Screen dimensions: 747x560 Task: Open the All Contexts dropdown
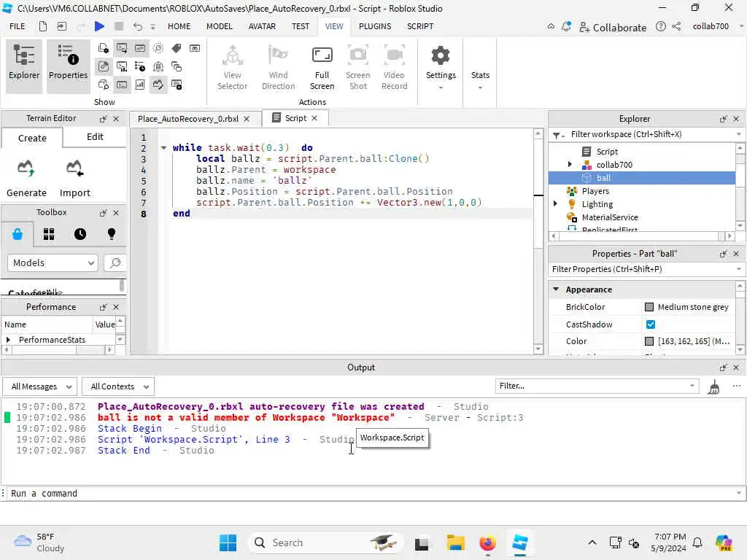tap(119, 386)
